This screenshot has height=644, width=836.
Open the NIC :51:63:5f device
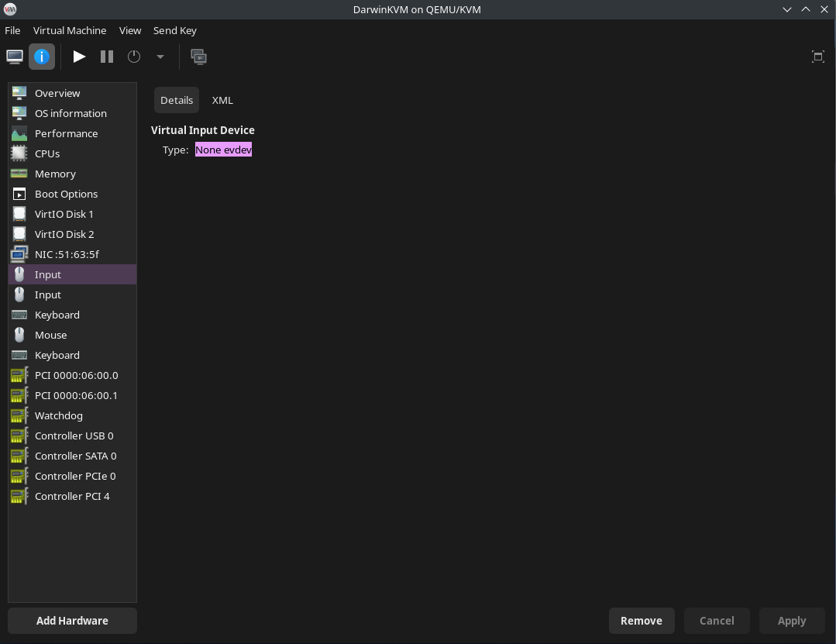(x=67, y=254)
